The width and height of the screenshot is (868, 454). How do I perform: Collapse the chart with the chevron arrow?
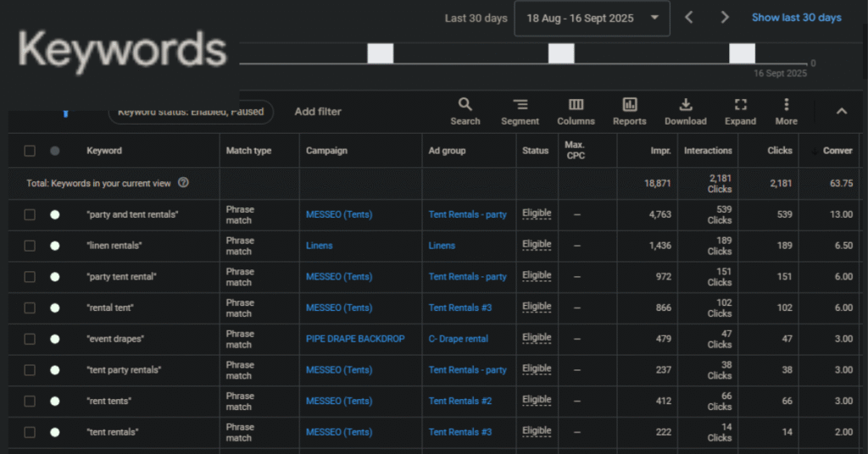(841, 111)
